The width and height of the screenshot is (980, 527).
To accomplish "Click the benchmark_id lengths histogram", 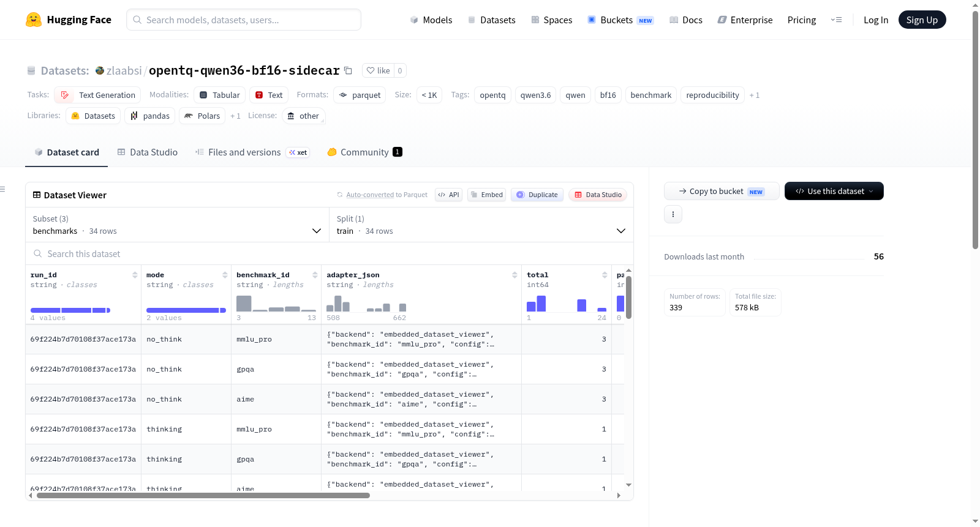I will [x=276, y=304].
